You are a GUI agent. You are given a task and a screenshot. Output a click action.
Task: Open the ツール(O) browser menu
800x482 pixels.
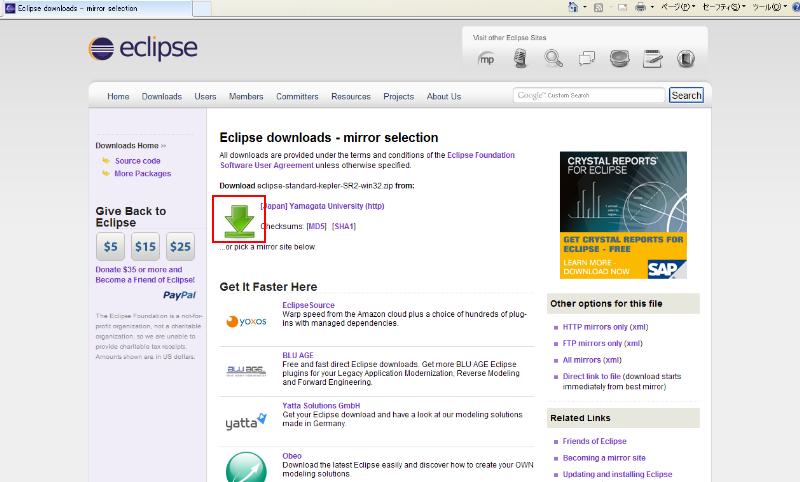770,7
